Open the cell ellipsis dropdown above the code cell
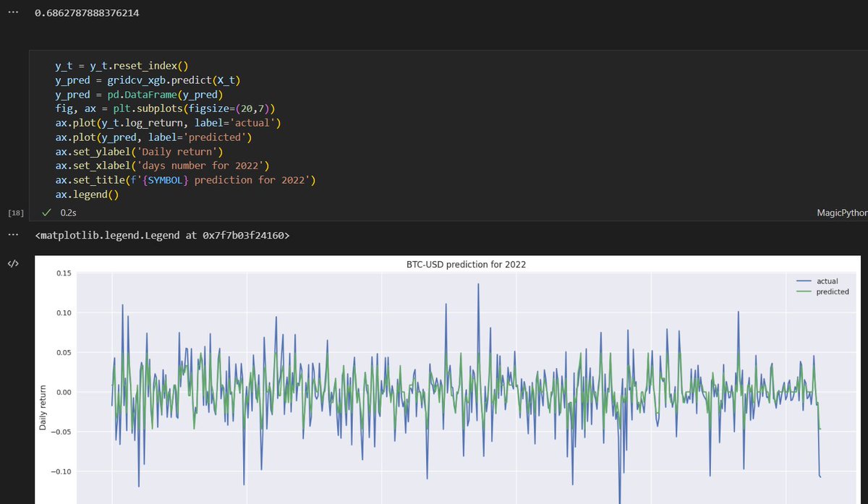This screenshot has width=868, height=504. pos(12,11)
